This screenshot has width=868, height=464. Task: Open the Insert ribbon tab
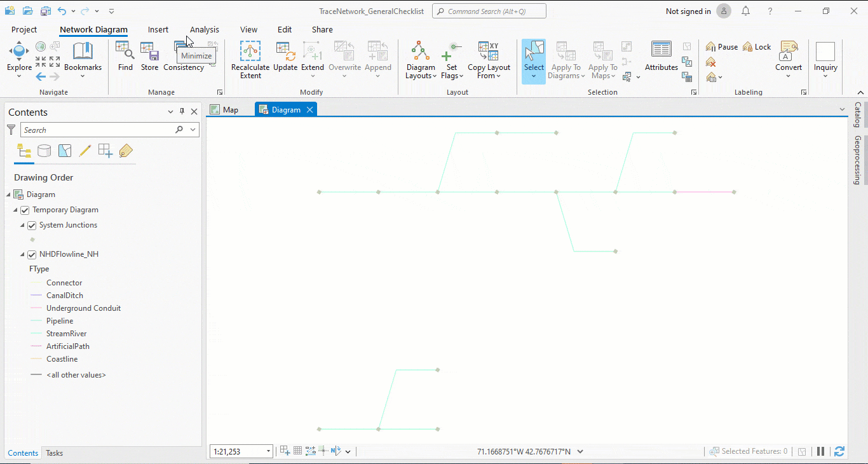click(x=158, y=29)
